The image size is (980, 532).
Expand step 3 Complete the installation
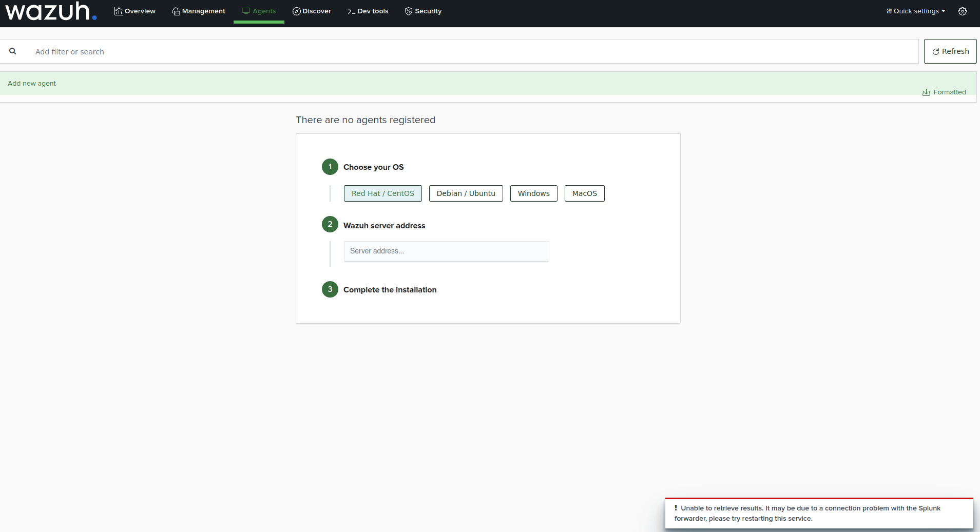[390, 289]
